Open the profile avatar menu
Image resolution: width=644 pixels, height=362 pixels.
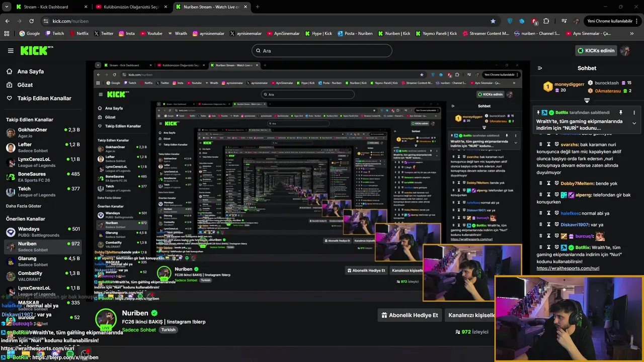point(625,50)
